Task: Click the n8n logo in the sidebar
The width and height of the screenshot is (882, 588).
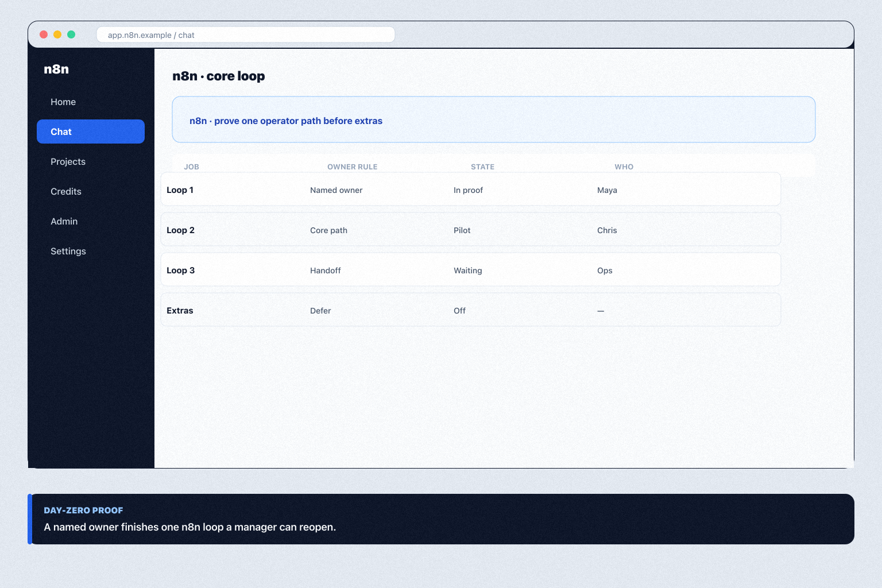Action: [x=56, y=69]
